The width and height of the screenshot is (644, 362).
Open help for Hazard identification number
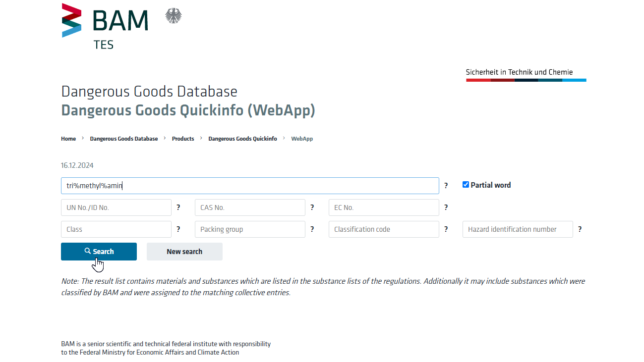(x=580, y=229)
